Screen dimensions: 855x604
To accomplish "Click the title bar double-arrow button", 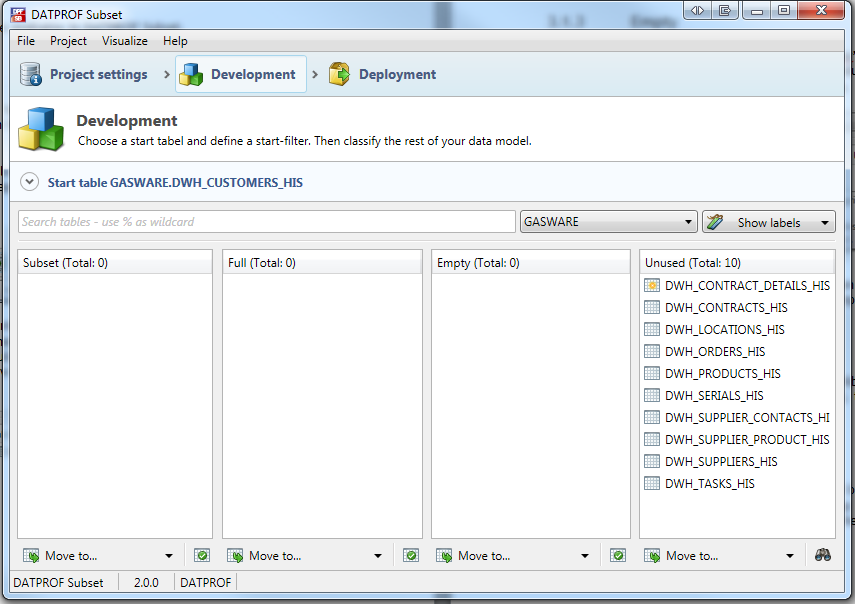I will pos(697,10).
